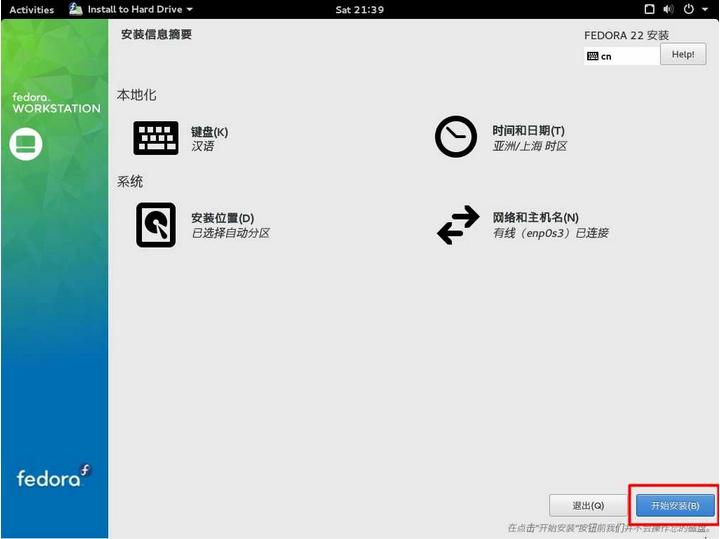Select the 安装位置(D) label
This screenshot has width=720, height=539.
click(x=222, y=218)
